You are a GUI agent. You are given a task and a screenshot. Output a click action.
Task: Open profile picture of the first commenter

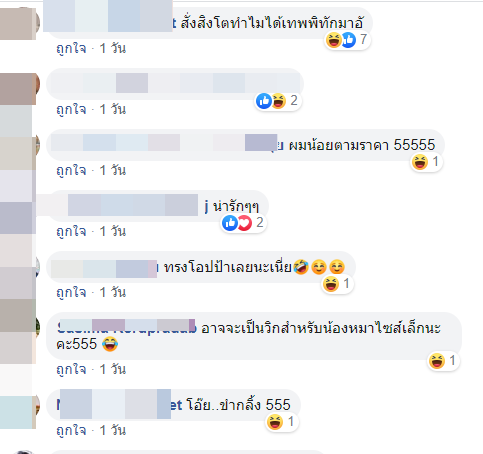[20, 23]
